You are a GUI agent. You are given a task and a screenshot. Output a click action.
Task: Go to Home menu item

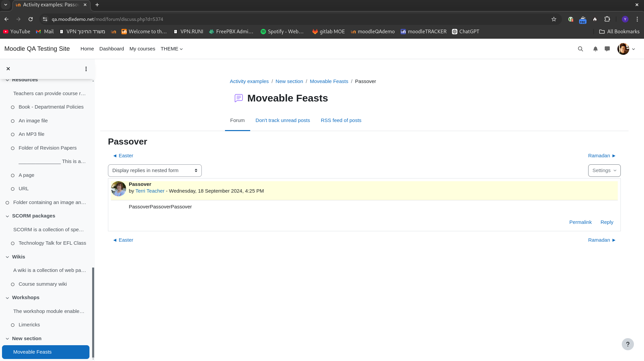[87, 49]
